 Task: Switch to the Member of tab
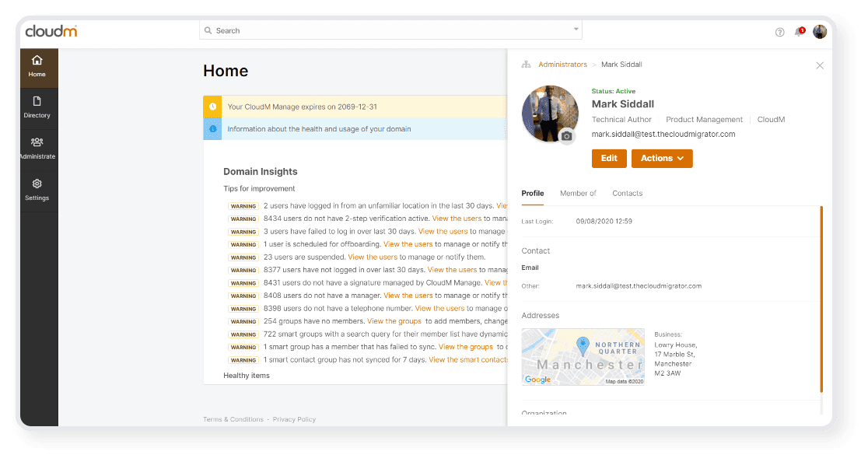(x=578, y=194)
